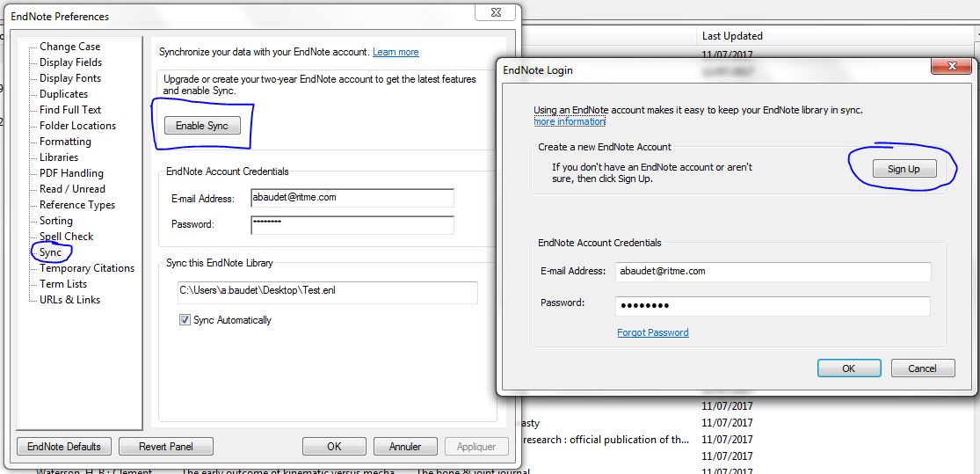This screenshot has width=980, height=474.
Task: Open URLs & Links preferences
Action: pyautogui.click(x=69, y=300)
